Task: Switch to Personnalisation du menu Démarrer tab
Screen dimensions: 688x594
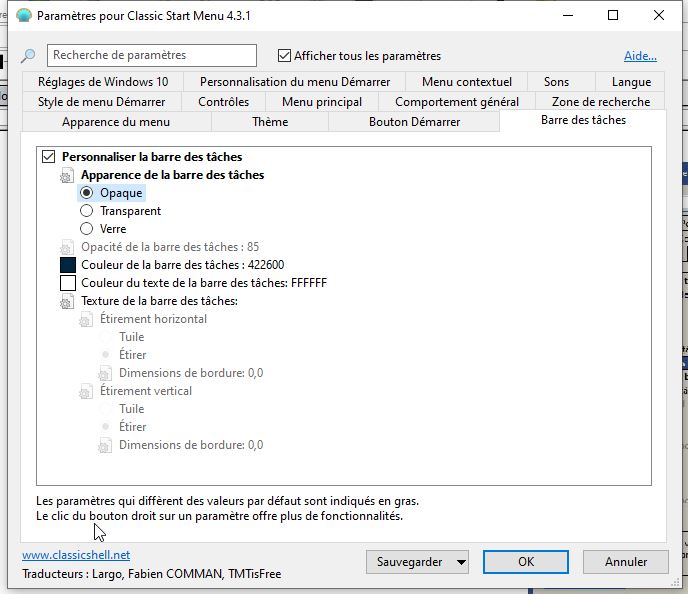Action: click(295, 82)
